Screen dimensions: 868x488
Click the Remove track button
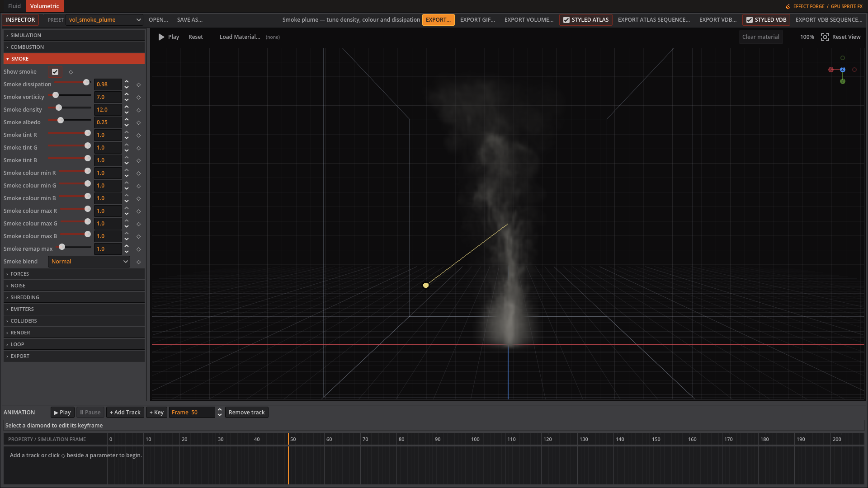(x=247, y=413)
